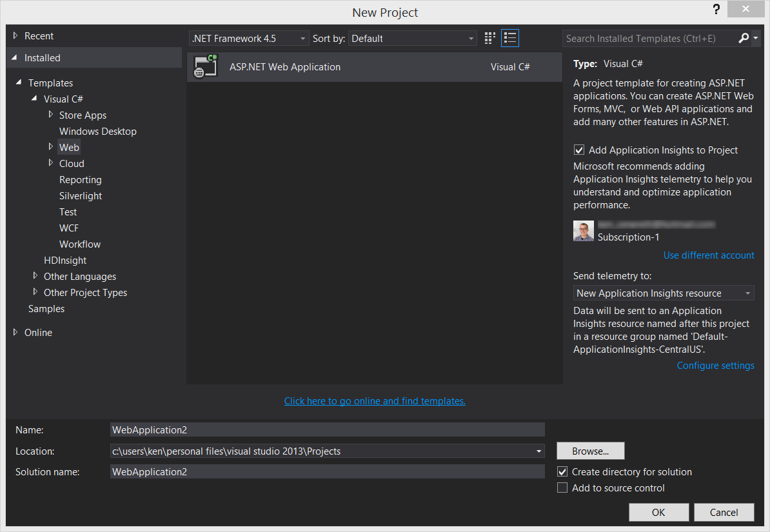Click Search Installed Templates box
Screen dimensions: 770x532
649,38
